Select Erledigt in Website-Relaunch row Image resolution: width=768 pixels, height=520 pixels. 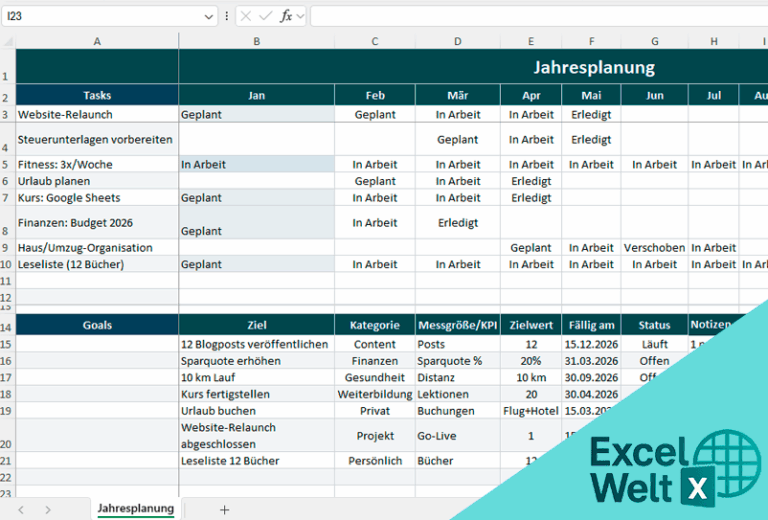click(x=591, y=114)
